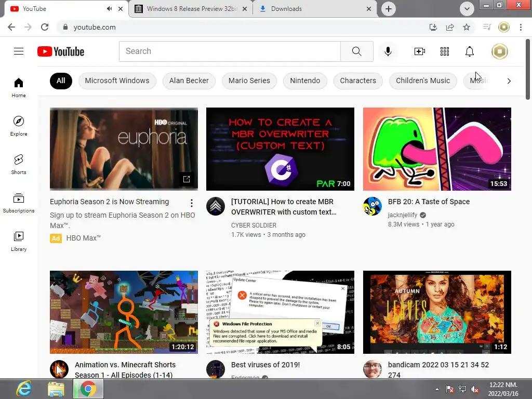Click the address bar URL youtube.com
The height and width of the screenshot is (399, 532).
click(95, 27)
